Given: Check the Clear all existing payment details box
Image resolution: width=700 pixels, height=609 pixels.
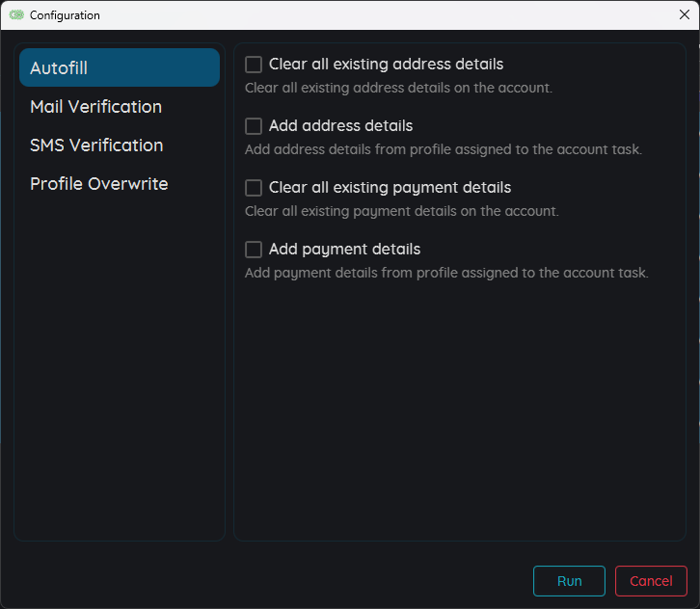Looking at the screenshot, I should [x=254, y=188].
